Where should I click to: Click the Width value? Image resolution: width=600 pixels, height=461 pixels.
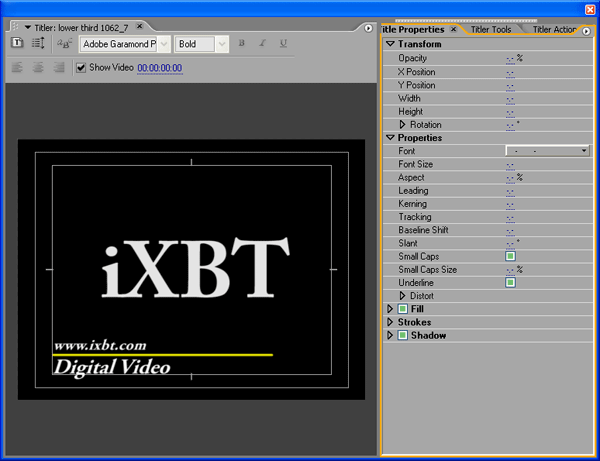pos(510,99)
